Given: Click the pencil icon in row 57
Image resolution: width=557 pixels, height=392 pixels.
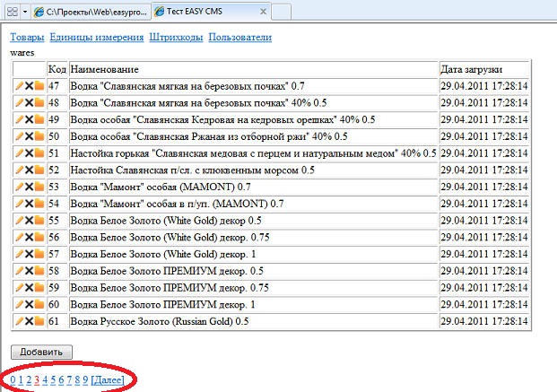Looking at the screenshot, I should pos(19,254).
